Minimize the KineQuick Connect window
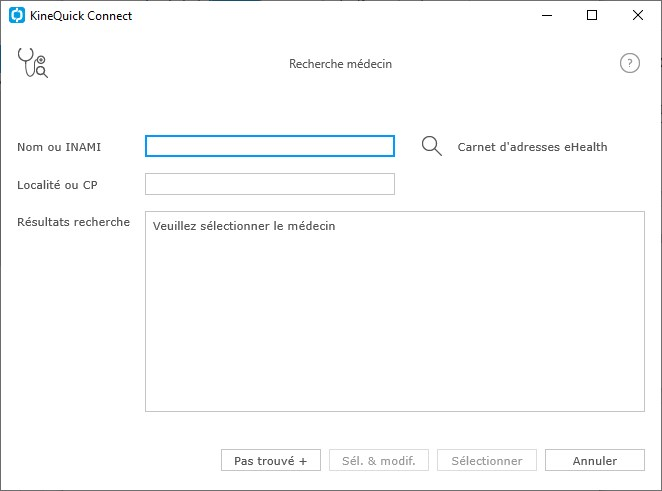This screenshot has width=662, height=491. (x=547, y=16)
